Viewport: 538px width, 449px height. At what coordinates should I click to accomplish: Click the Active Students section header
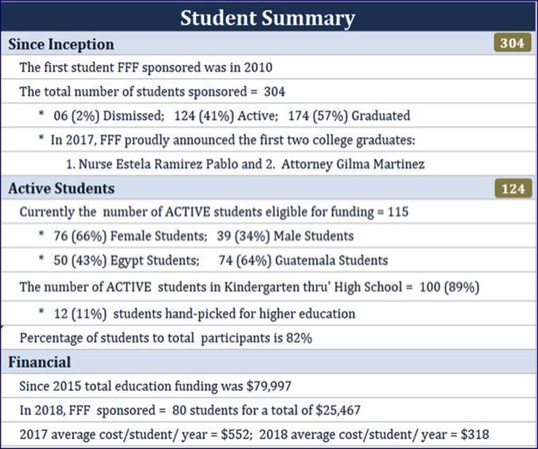268,188
